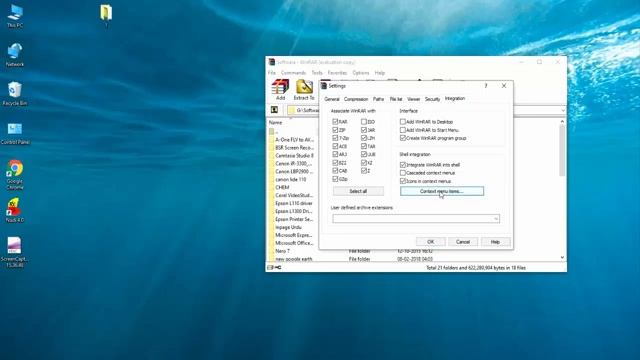The image size is (640, 360).
Task: Open the File menu in WinRAR
Action: click(x=272, y=73)
